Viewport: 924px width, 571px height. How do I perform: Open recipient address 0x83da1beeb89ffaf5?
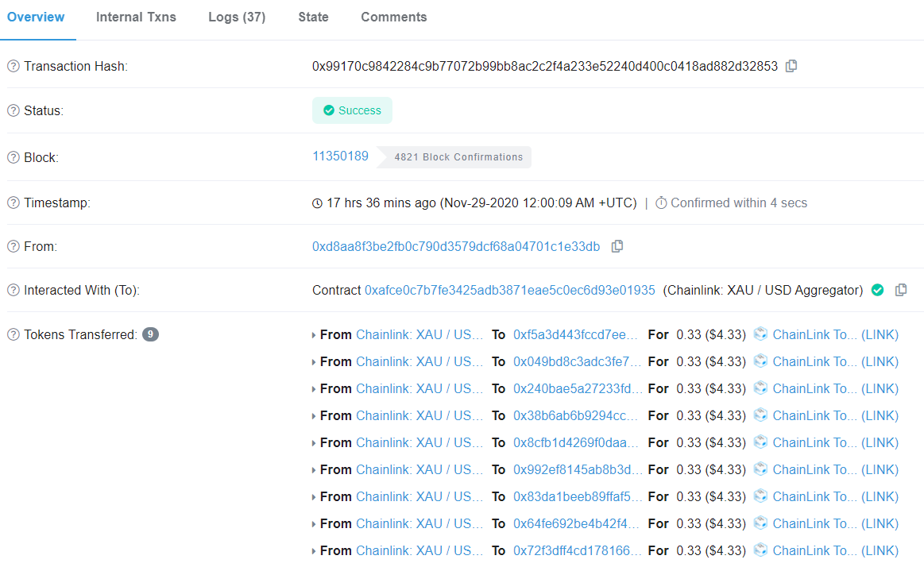(578, 497)
